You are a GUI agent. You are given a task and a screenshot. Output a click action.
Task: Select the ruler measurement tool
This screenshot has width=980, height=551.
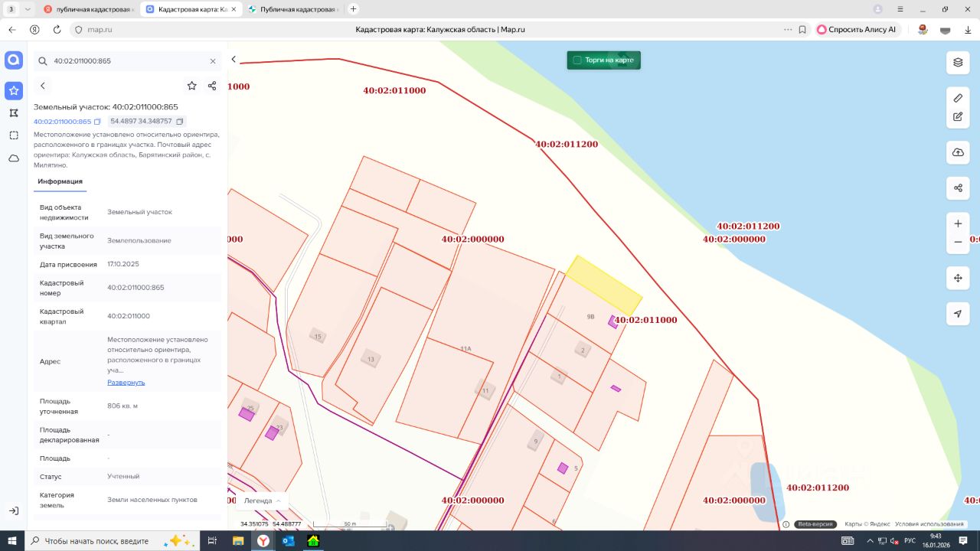pyautogui.click(x=958, y=98)
